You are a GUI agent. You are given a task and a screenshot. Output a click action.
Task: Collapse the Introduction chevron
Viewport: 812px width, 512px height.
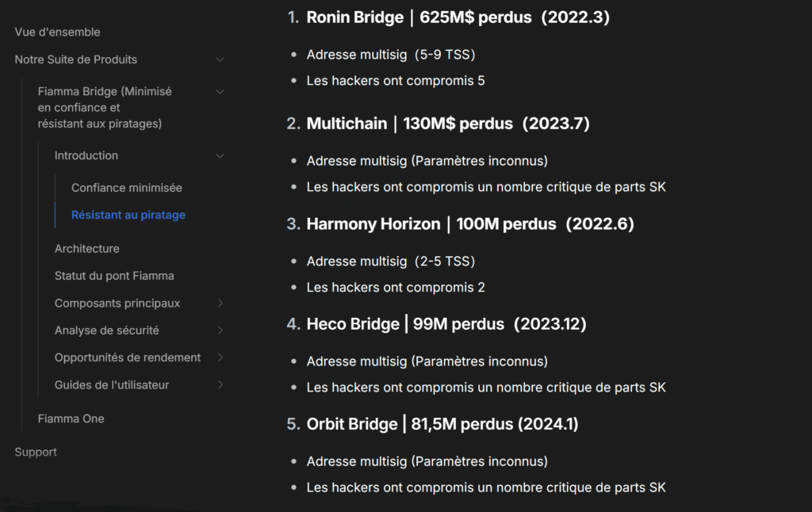(x=220, y=156)
